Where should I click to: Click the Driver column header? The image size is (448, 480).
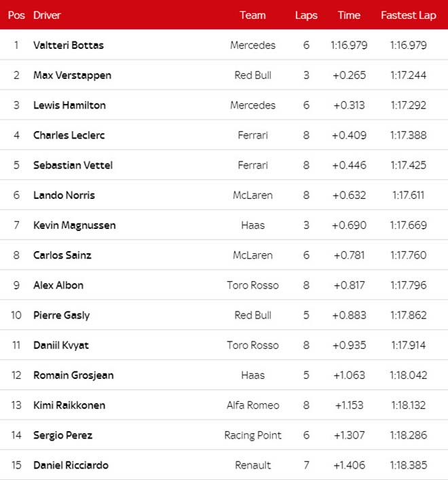(x=47, y=15)
